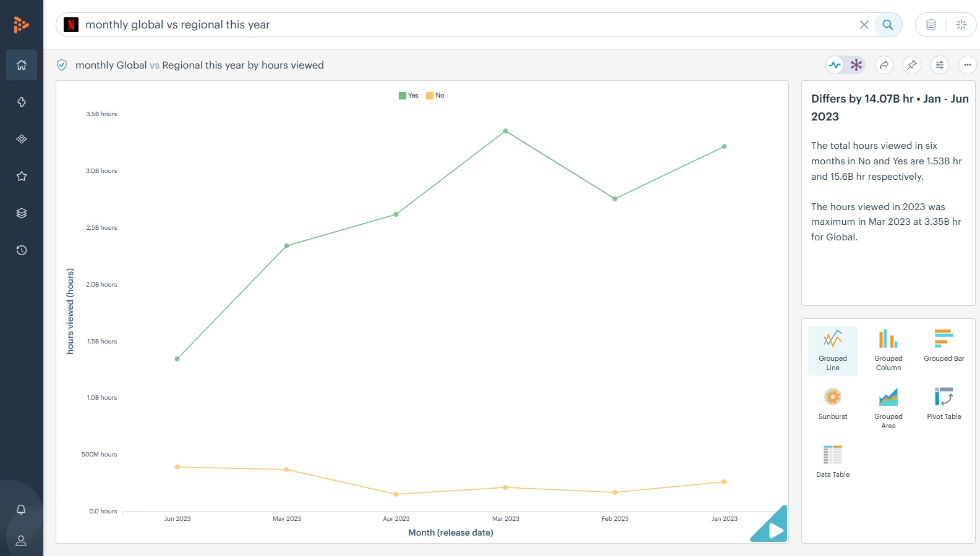This screenshot has width=980, height=556.
Task: Click the "3.5B hours" axis label
Action: point(101,114)
